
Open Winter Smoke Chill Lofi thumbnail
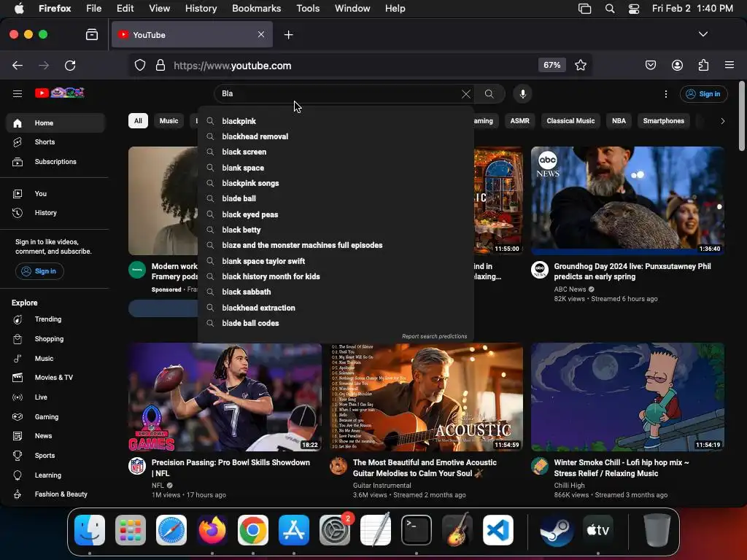point(627,397)
